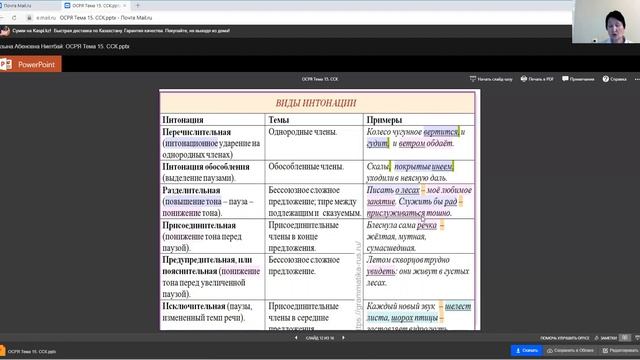Switch slide view using the view icon
Screen dimensions: 640x360
click(624, 338)
